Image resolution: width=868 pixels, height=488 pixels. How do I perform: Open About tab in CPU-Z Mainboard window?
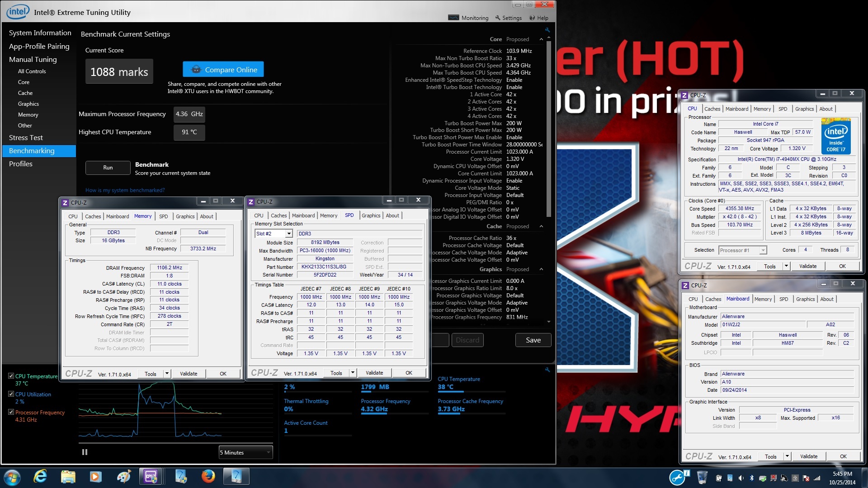(826, 299)
